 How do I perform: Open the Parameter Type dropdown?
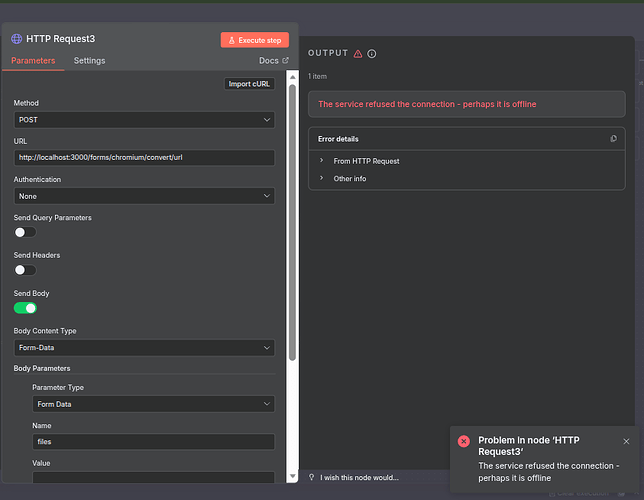[x=153, y=404]
